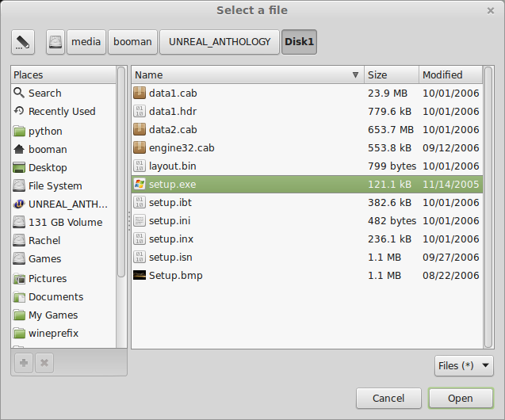Go to media in path bar

tap(86, 42)
